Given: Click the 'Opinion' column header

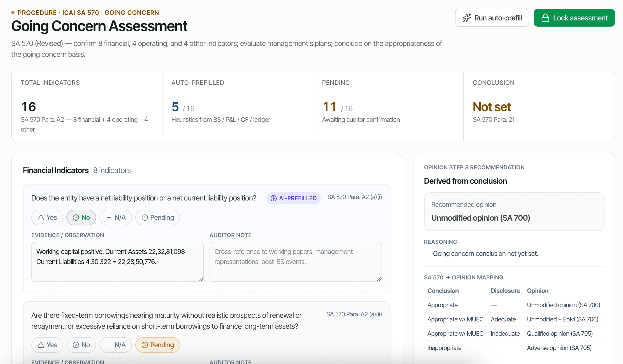Looking at the screenshot, I should (538, 291).
